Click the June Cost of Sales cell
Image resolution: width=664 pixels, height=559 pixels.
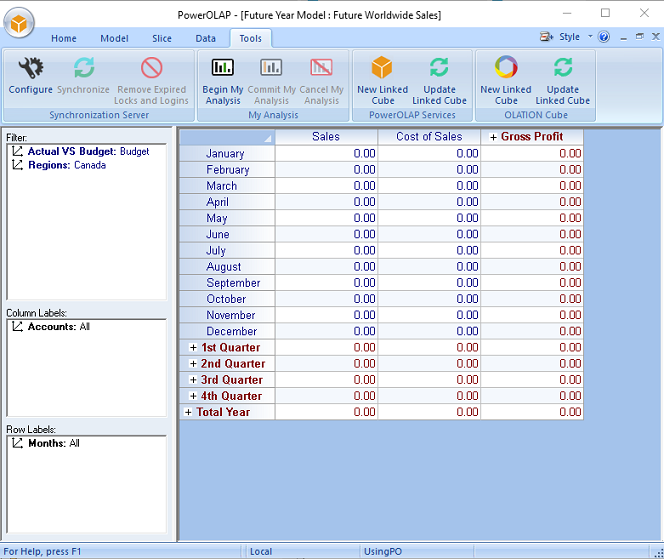(429, 234)
